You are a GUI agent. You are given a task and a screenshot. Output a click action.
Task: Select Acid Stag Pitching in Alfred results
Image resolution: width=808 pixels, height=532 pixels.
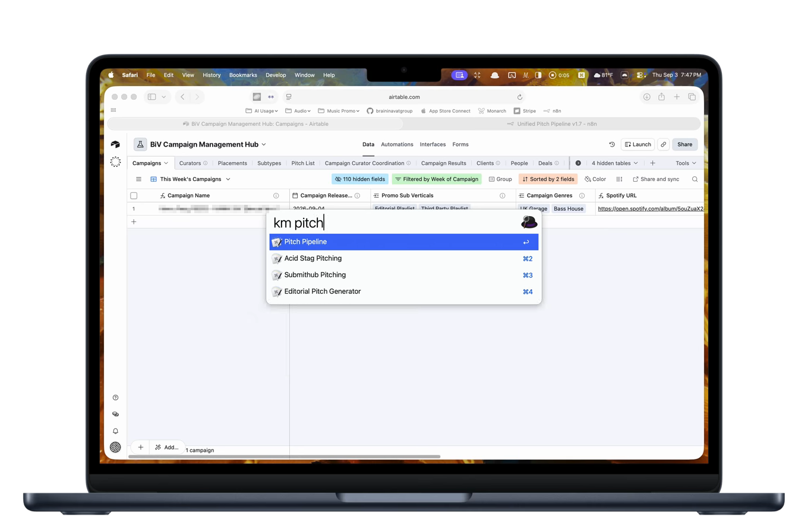point(404,258)
